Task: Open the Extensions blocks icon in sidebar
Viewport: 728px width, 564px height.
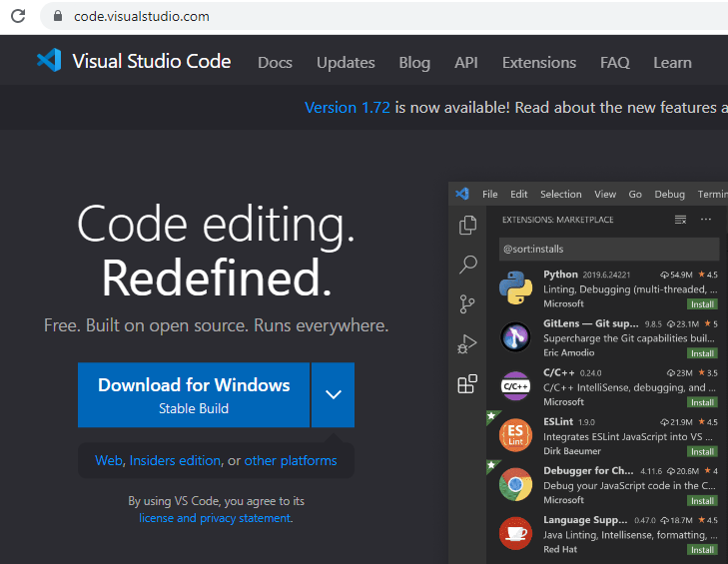Action: (x=467, y=384)
